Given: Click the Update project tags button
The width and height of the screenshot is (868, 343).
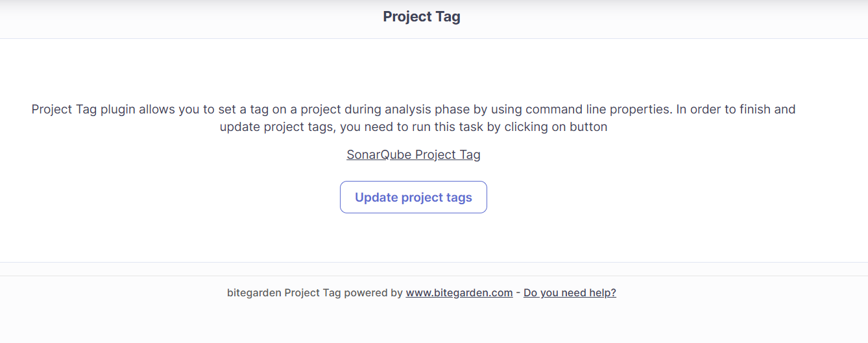Looking at the screenshot, I should point(413,197).
